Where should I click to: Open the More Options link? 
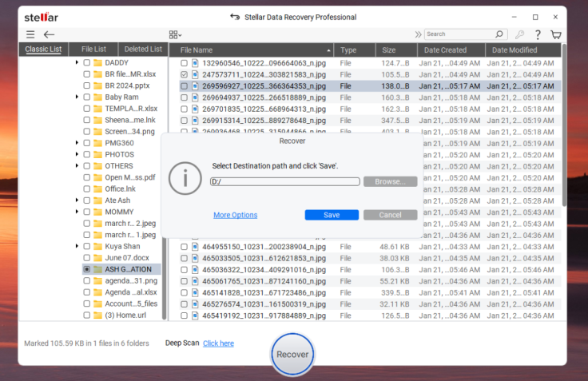tap(235, 215)
